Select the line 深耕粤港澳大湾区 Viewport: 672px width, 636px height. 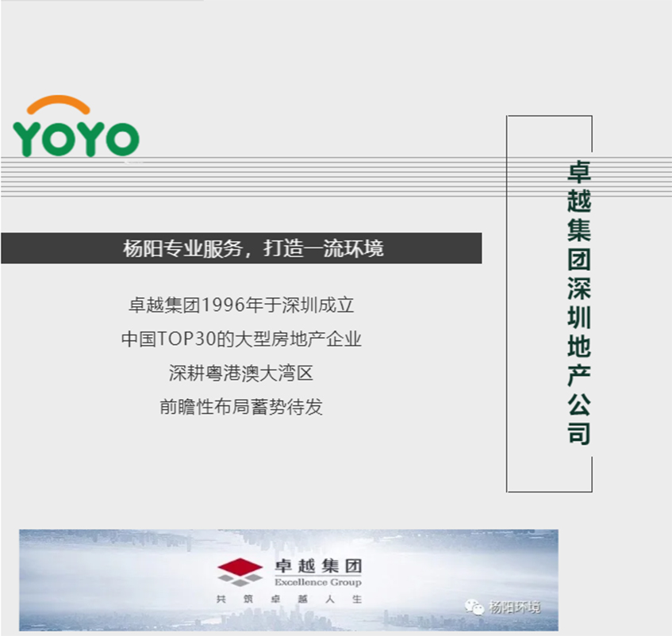[x=241, y=373]
